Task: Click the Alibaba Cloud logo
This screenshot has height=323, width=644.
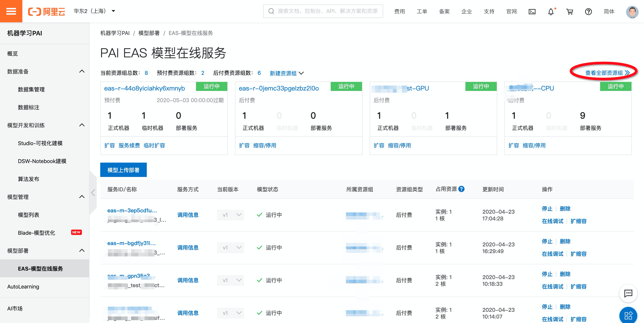Action: (x=47, y=11)
